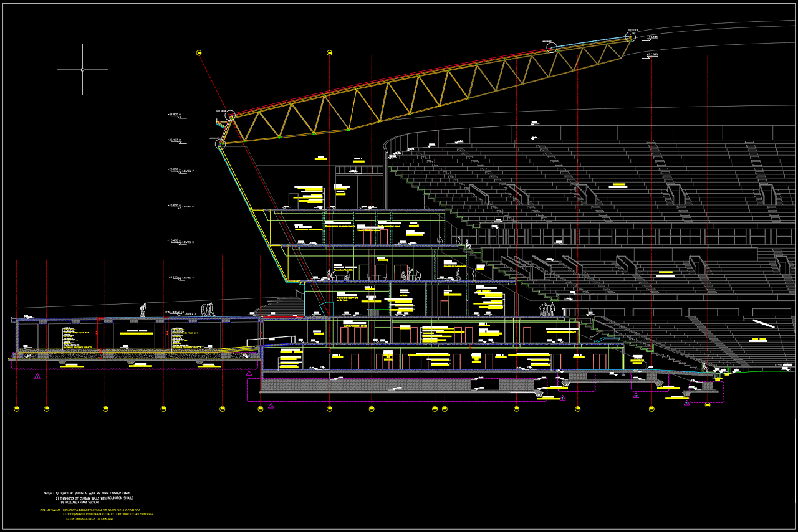The image size is (798, 532).
Task: Select the +15.600 m LEVEL 6 elevation label
Action: pos(181,206)
